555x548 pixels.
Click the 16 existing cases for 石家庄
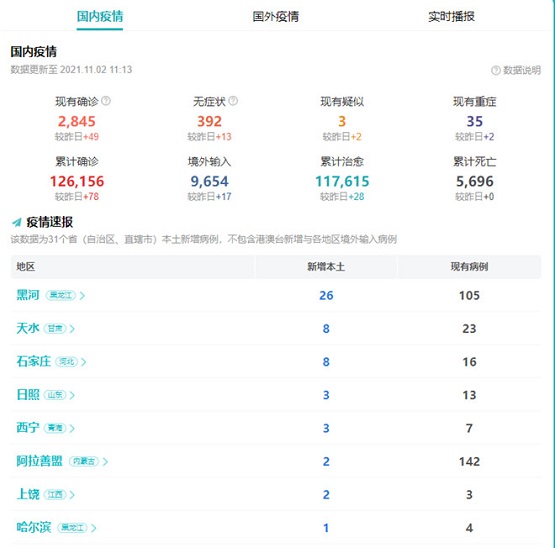[x=469, y=362]
